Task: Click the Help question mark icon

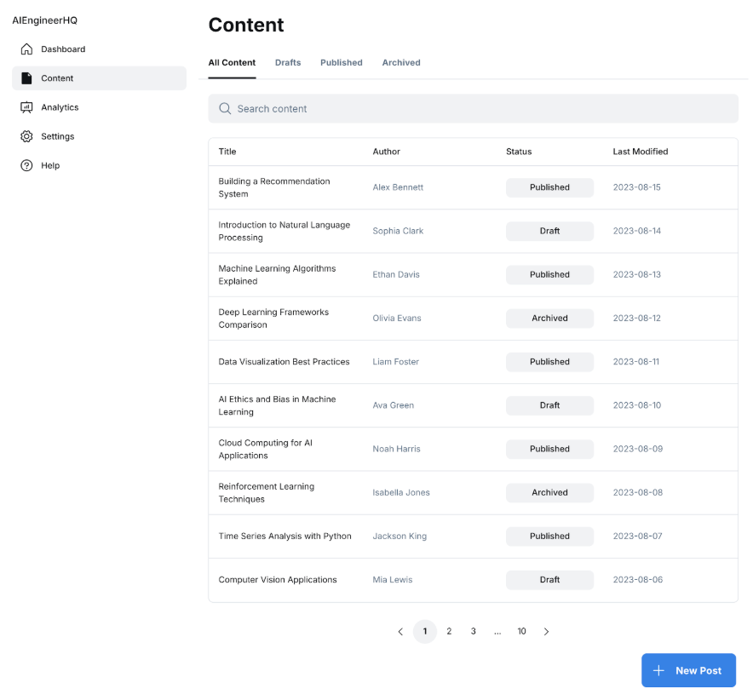Action: click(26, 165)
